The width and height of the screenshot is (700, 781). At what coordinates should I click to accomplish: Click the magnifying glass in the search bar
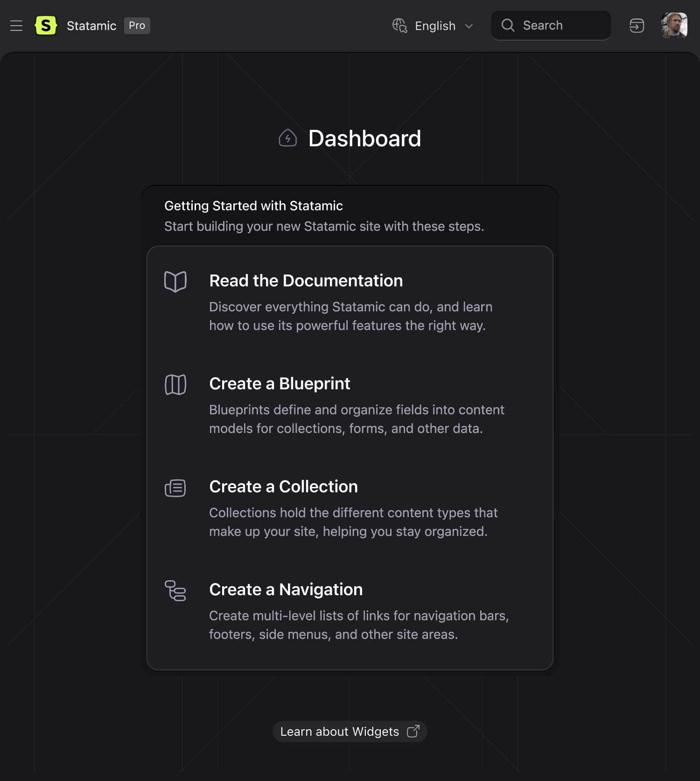coord(508,26)
